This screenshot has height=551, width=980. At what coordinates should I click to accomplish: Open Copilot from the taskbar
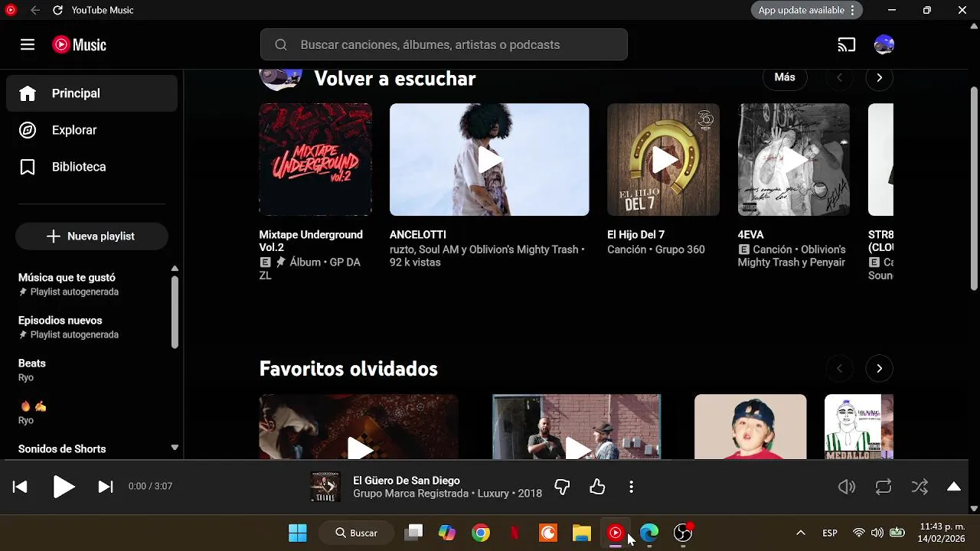tap(447, 533)
